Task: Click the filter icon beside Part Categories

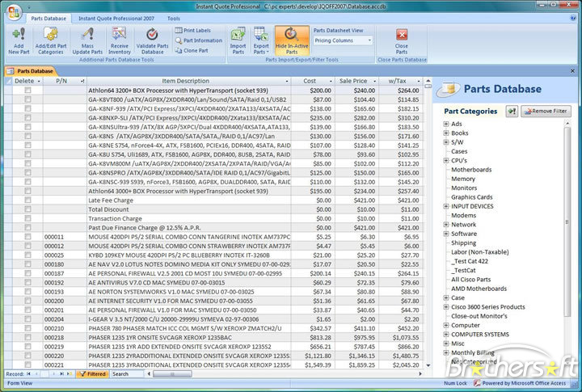Action: [512, 111]
